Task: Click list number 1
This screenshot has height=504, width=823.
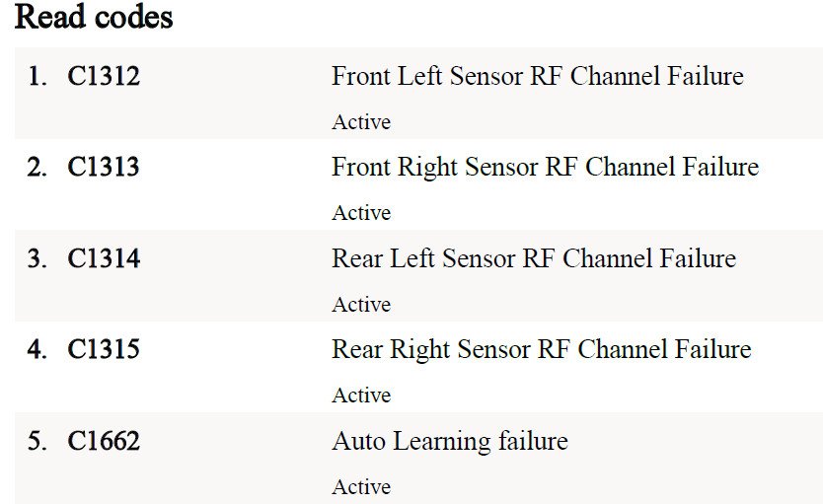Action: coord(37,76)
